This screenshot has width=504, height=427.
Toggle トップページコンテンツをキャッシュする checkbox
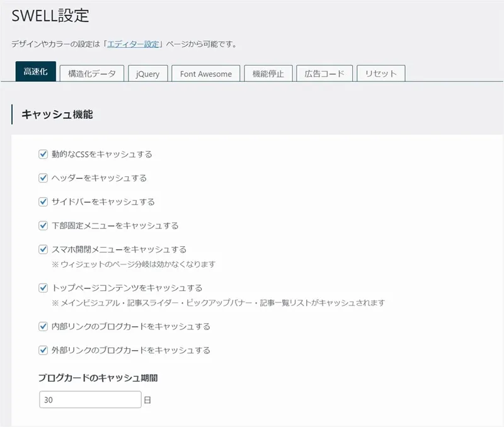tap(43, 288)
